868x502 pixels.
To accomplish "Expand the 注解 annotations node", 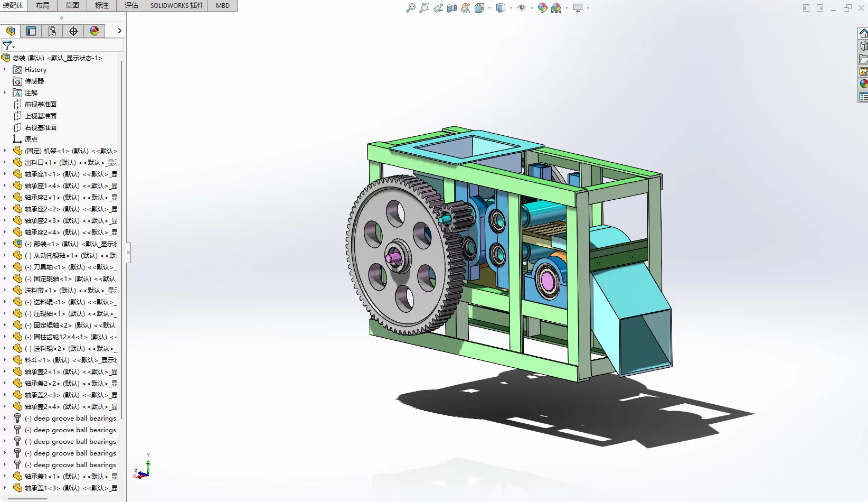I will (5, 92).
